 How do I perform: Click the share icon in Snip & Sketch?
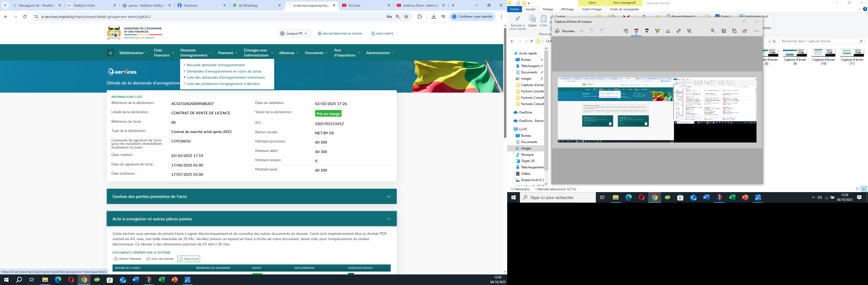[745, 31]
